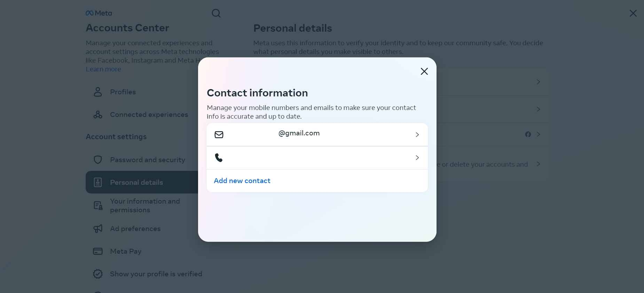This screenshot has height=293, width=644.
Task: Follow the Learn more link
Action: 103,69
